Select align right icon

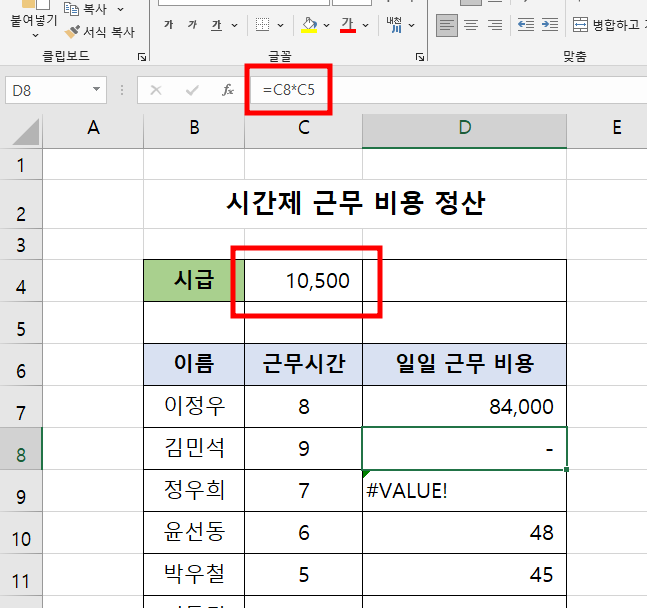pos(495,26)
